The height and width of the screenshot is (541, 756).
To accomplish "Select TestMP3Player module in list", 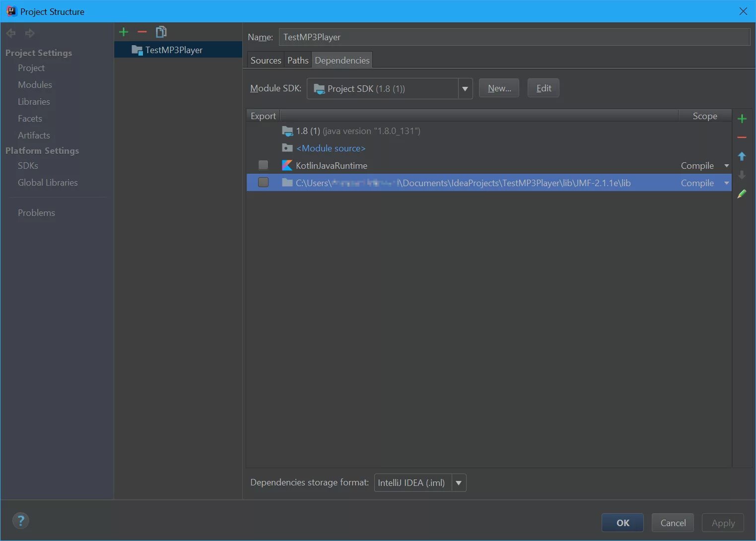I will click(x=178, y=50).
